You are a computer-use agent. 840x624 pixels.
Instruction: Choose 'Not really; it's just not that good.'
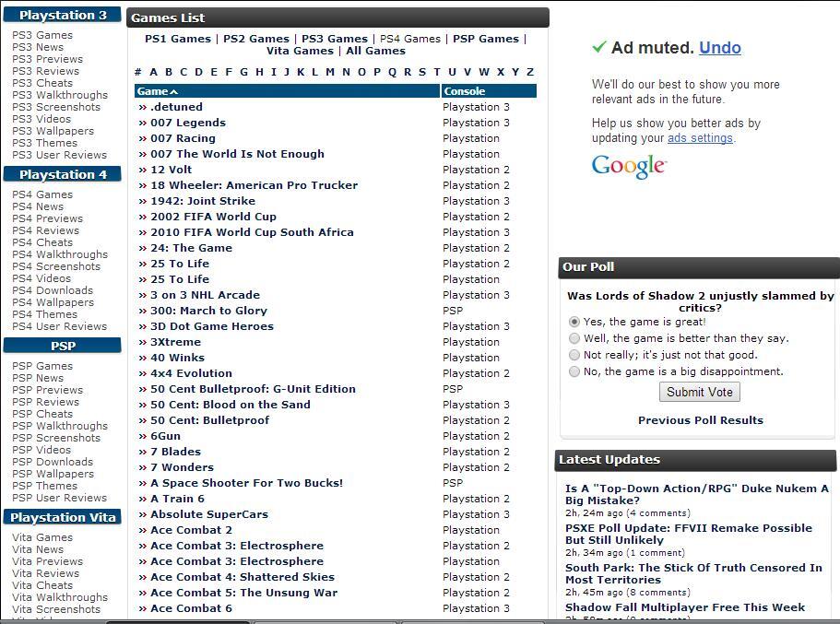point(574,355)
